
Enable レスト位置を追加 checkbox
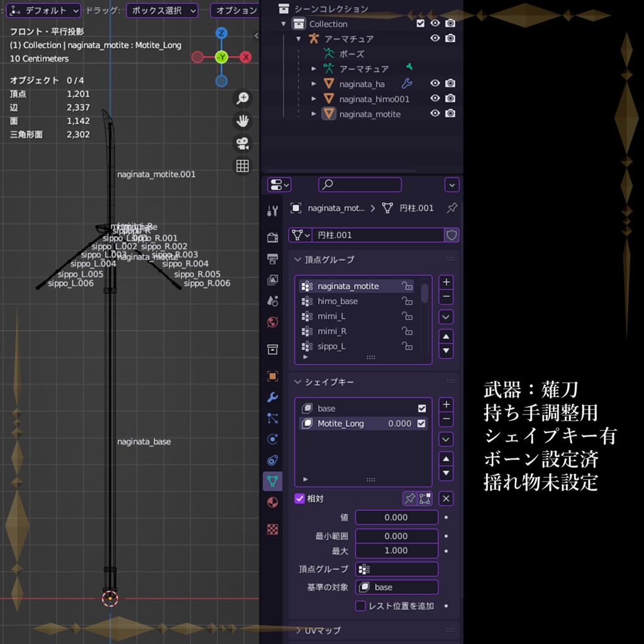point(360,606)
